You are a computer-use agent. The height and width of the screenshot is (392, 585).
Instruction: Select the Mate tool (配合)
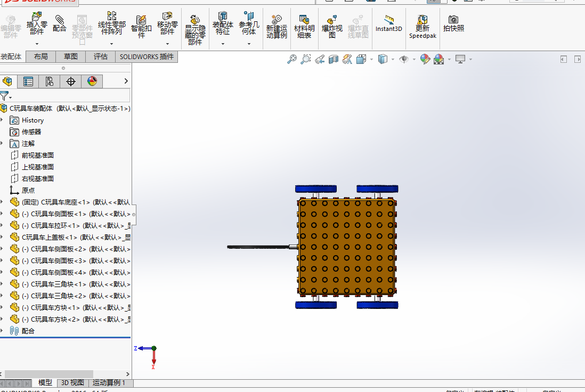pyautogui.click(x=59, y=23)
